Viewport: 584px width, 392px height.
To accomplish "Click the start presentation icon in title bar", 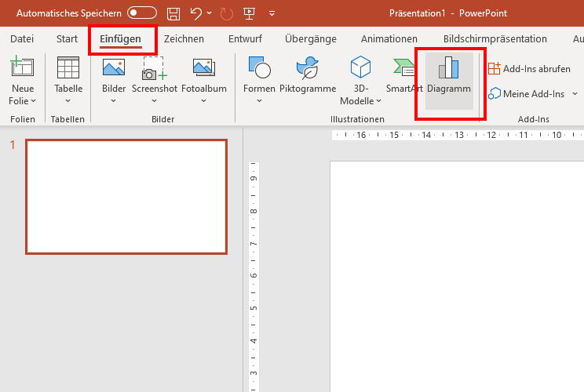I will [x=249, y=13].
